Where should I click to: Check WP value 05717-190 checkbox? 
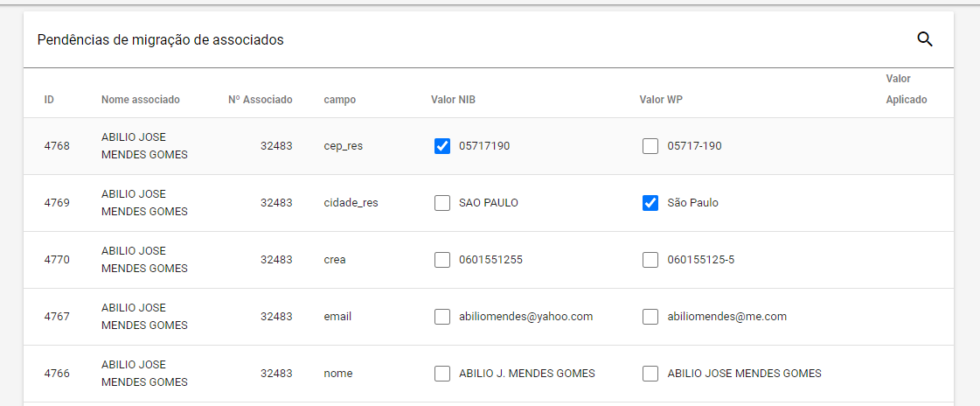tap(650, 146)
